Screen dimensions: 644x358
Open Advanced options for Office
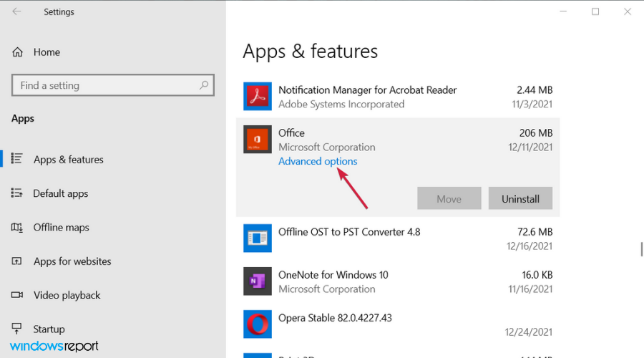click(318, 161)
